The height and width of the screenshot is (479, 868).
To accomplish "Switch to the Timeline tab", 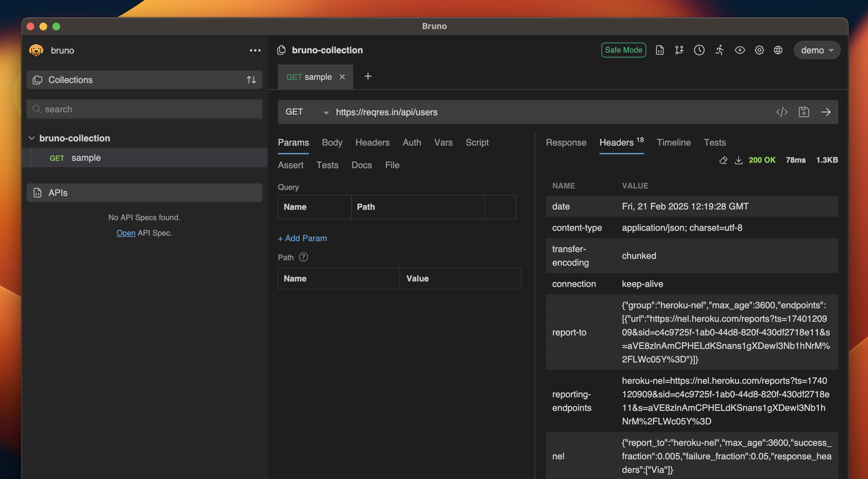I will (673, 142).
